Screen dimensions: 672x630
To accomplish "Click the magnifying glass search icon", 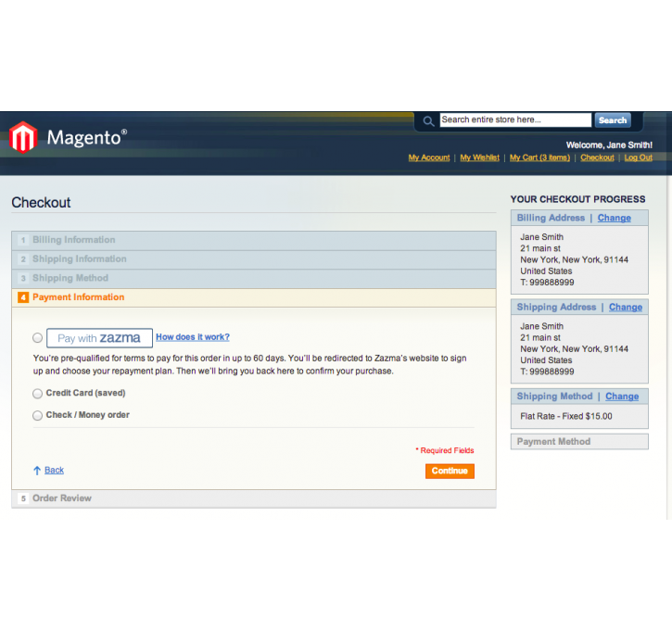I will [x=427, y=120].
